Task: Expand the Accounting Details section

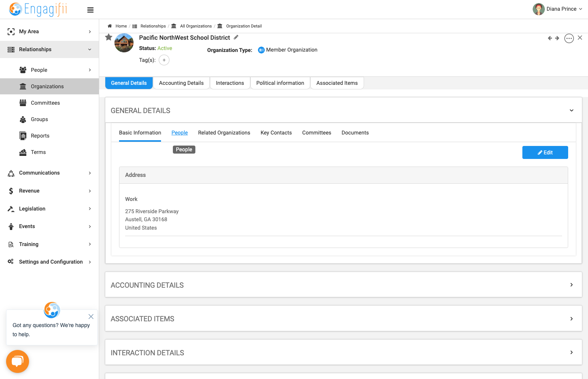Action: [x=572, y=285]
